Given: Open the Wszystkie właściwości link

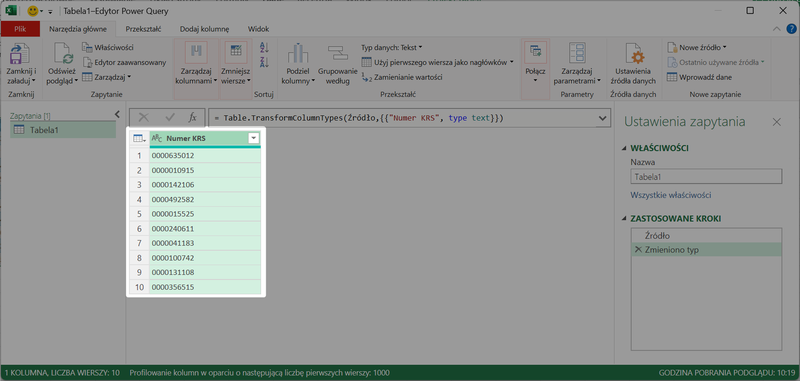Looking at the screenshot, I should point(671,195).
